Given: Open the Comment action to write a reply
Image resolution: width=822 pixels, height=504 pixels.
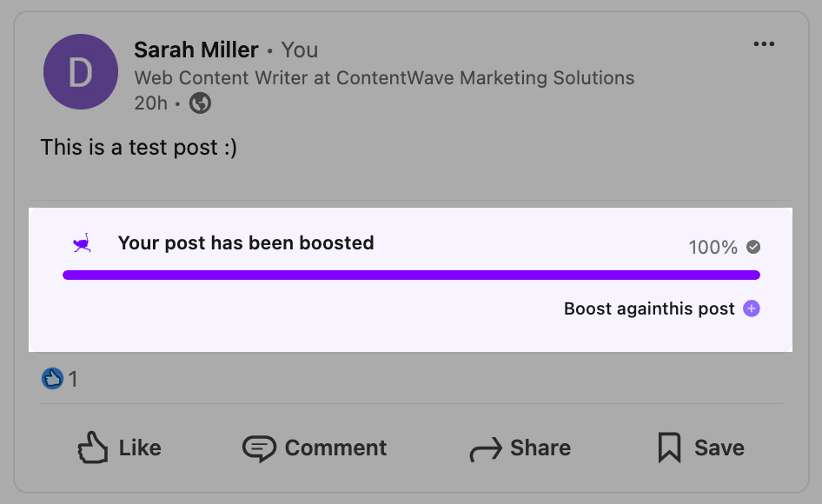Looking at the screenshot, I should (315, 448).
